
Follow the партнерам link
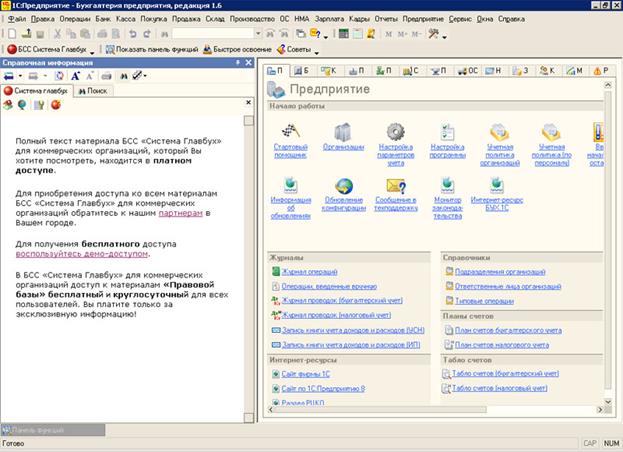(x=180, y=213)
